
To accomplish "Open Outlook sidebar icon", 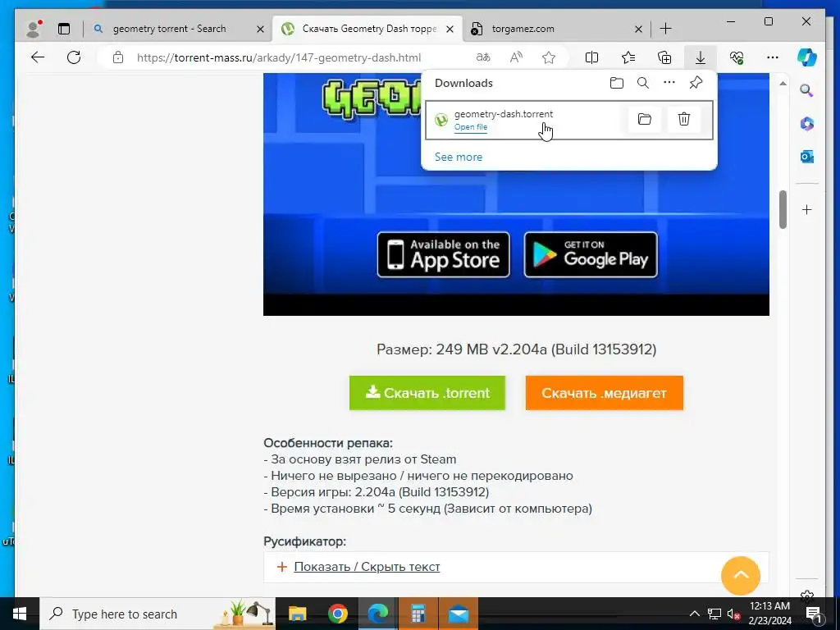I will click(x=806, y=157).
